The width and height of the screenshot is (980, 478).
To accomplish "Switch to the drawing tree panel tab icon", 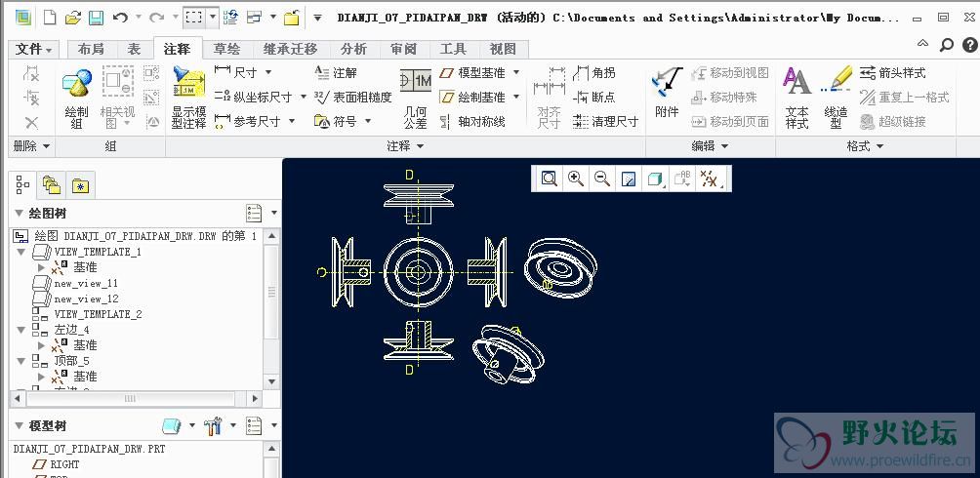I will click(x=22, y=185).
